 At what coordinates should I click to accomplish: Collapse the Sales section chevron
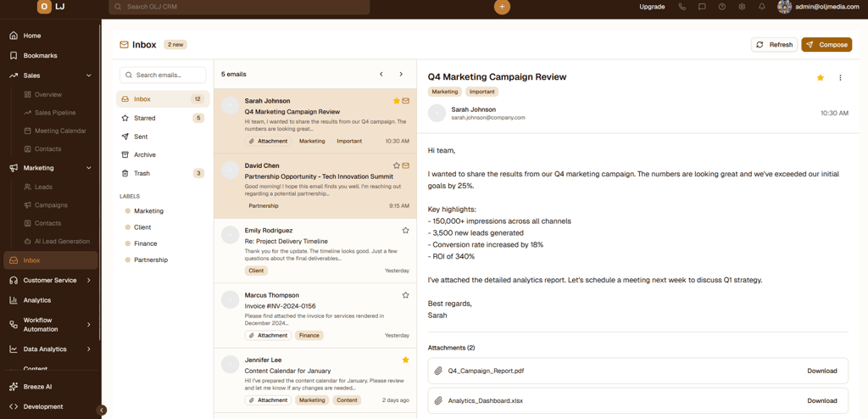pyautogui.click(x=88, y=75)
